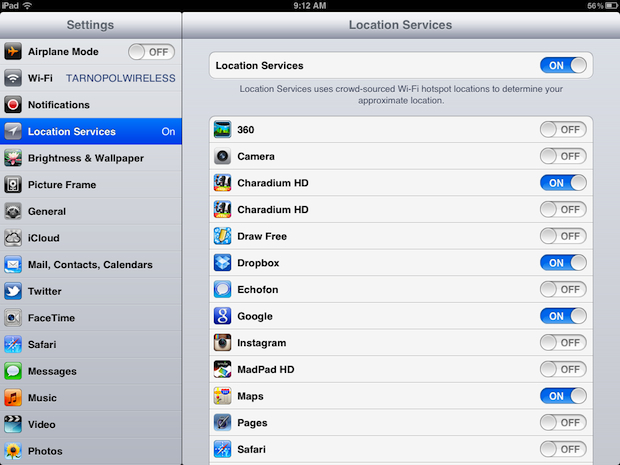Enable location access for Camera
Image resolution: width=620 pixels, height=465 pixels.
tap(563, 156)
